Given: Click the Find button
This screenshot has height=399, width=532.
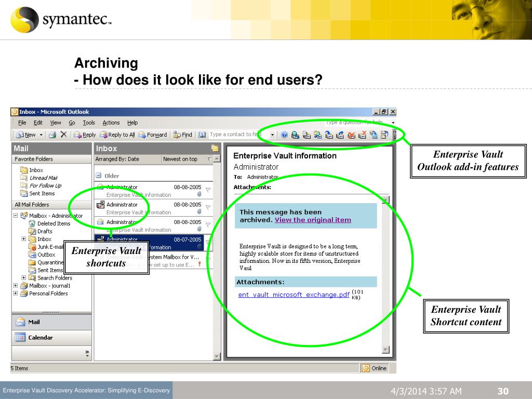Looking at the screenshot, I should click(x=182, y=135).
